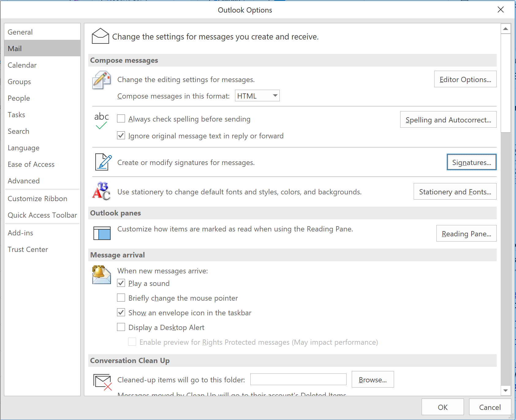Open the compose message format dropdown
Image resolution: width=516 pixels, height=420 pixels.
pyautogui.click(x=257, y=96)
